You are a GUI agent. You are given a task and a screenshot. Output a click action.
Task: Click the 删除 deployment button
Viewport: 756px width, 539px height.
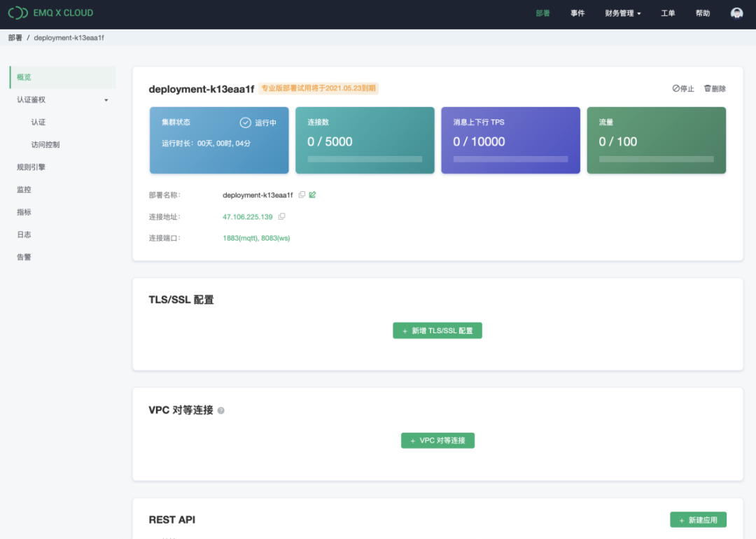[x=715, y=89]
